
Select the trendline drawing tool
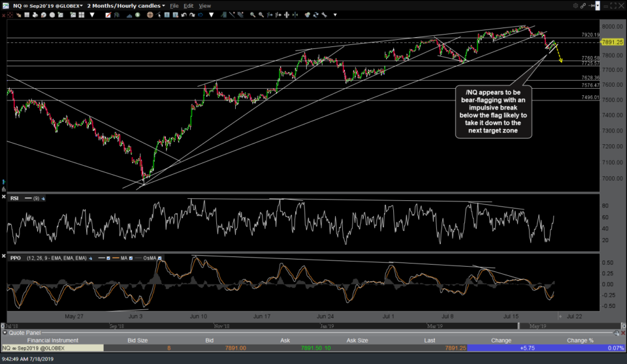coord(232,15)
